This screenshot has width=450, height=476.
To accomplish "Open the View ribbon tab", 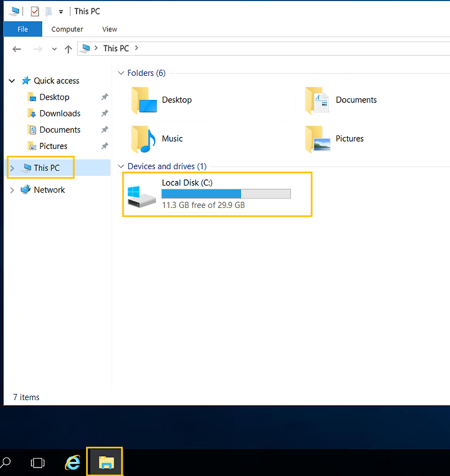I will (x=109, y=29).
